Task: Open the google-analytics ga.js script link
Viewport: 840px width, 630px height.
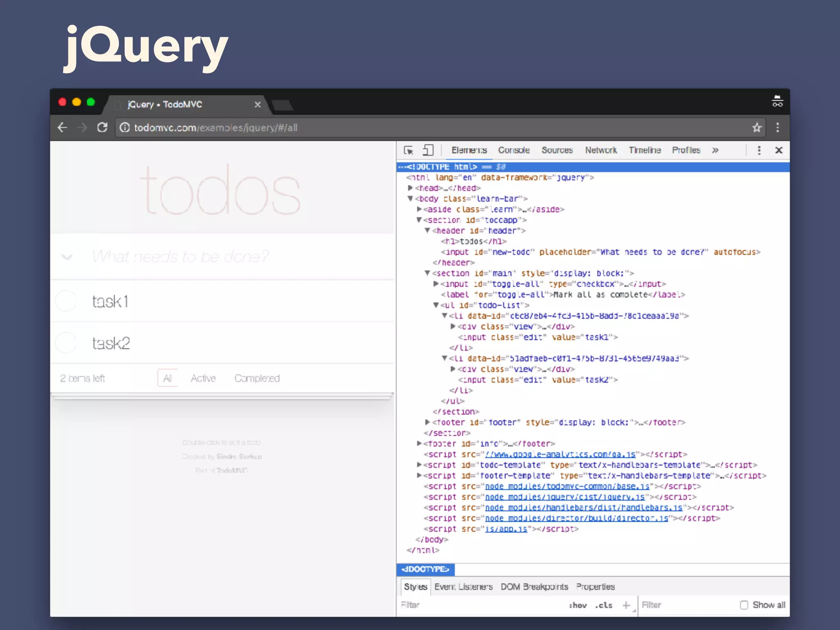Action: pos(560,454)
